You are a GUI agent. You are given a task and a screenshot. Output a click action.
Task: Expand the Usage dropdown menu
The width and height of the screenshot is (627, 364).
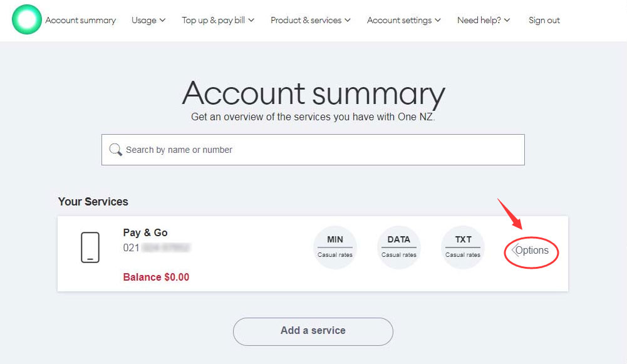point(148,20)
